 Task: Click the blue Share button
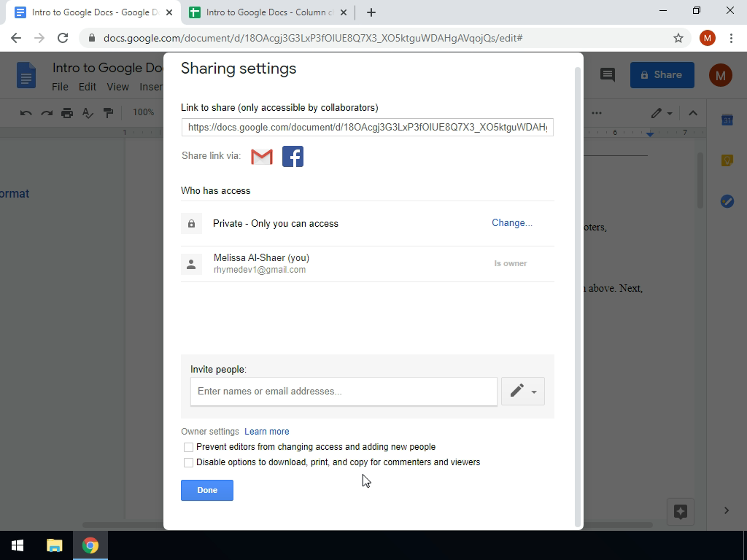[662, 75]
